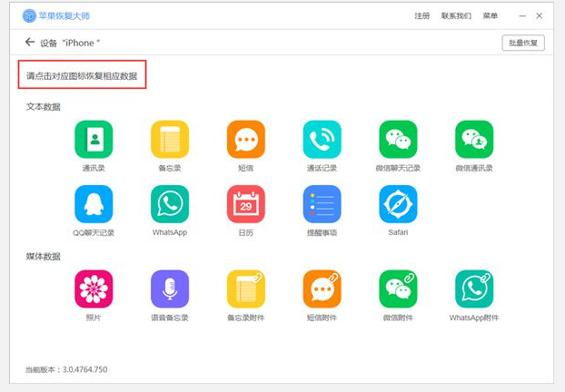Open the 备忘录附件 notes attachments icon
Viewport: 565px width, 392px height.
click(246, 289)
